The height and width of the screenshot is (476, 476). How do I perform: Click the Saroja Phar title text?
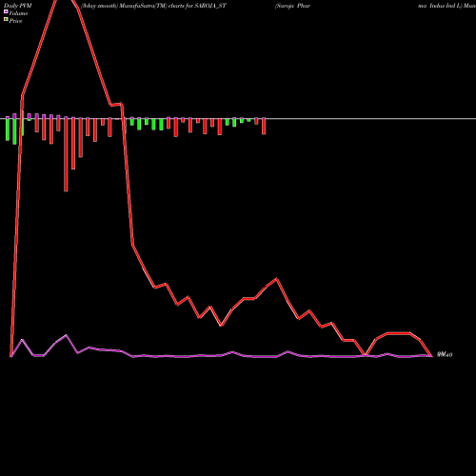[292, 6]
